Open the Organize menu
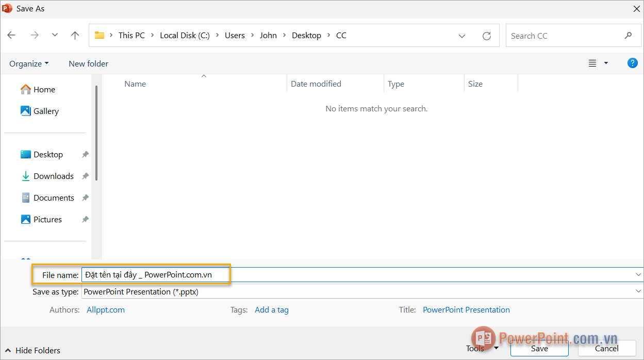 (29, 63)
